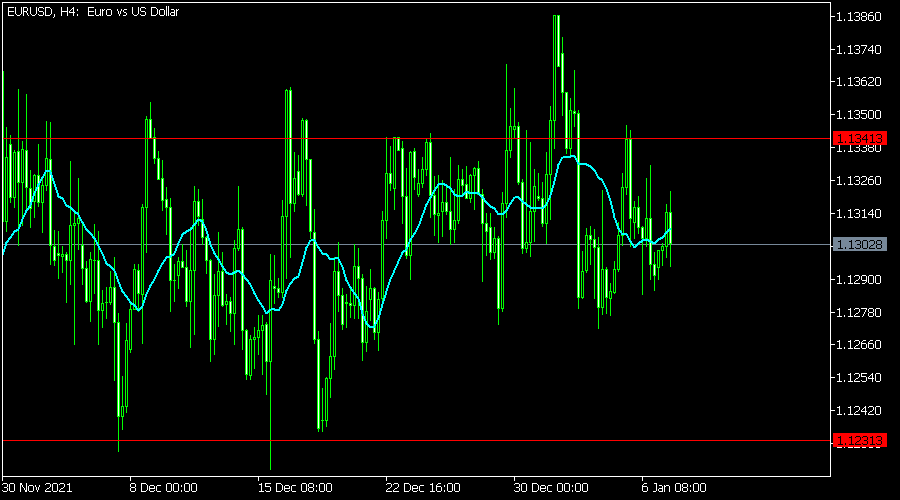Click the 1.13740 price scale value
Screen dimensions: 900x500
coord(859,49)
